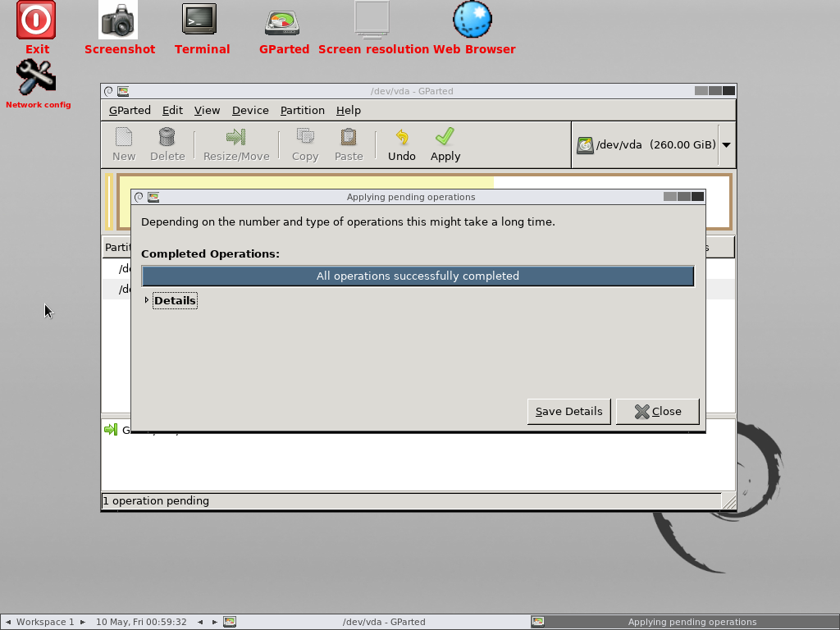The image size is (840, 630).
Task: Click the Close button in dialog
Action: coord(658,411)
